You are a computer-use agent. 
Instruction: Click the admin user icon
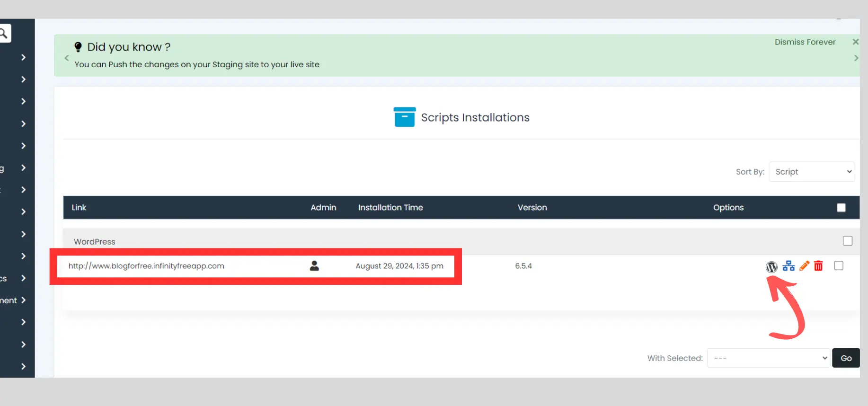pos(314,266)
